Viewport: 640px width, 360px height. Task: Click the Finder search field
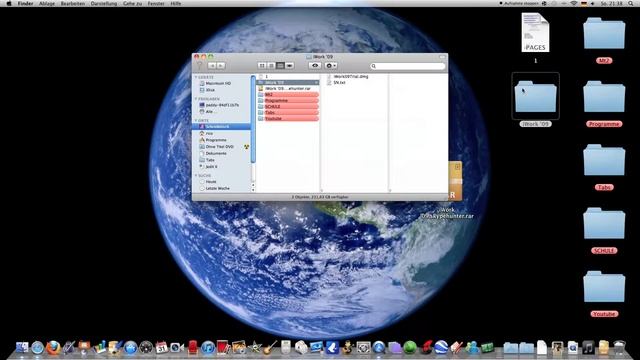(x=408, y=66)
